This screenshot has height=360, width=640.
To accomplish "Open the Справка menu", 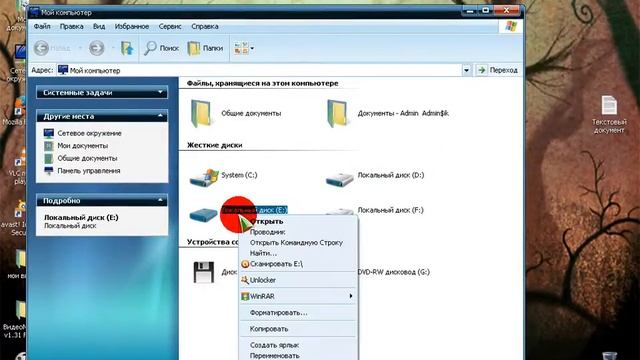I will coord(204,26).
